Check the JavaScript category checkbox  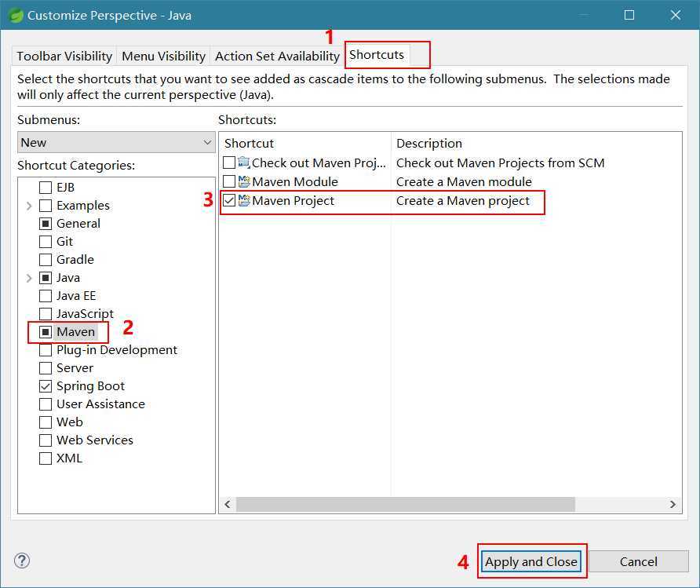click(46, 314)
